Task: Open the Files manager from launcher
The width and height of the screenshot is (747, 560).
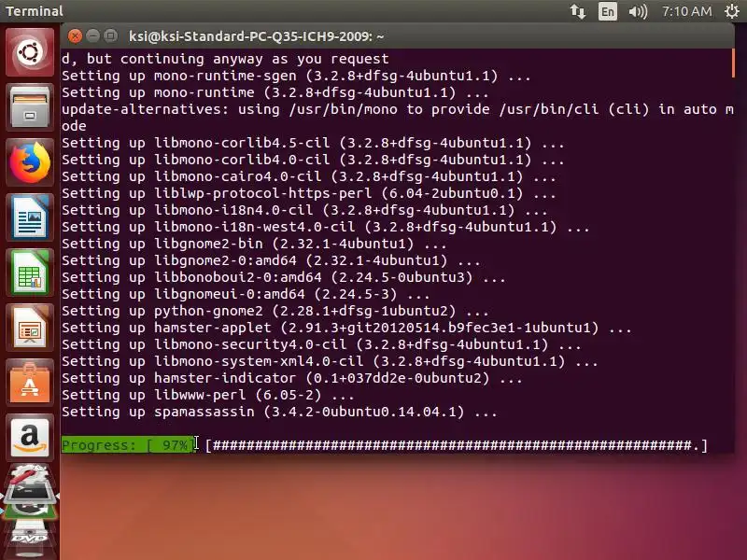Action: click(30, 107)
